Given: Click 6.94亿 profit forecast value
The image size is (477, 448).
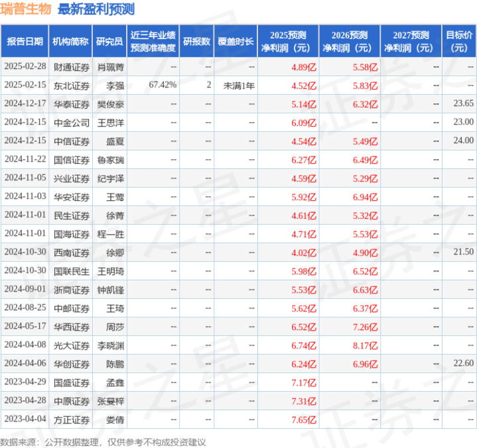Looking at the screenshot, I should point(365,197).
